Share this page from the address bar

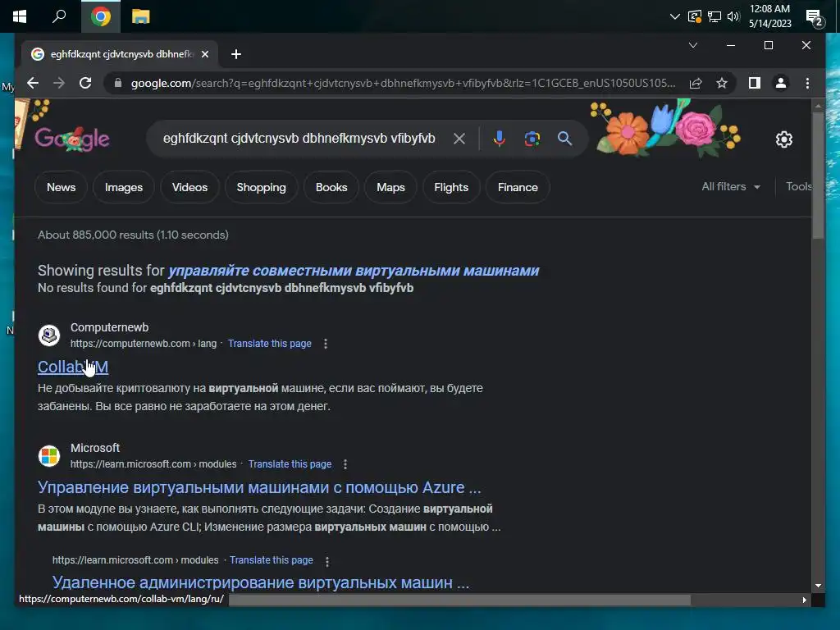click(x=696, y=83)
